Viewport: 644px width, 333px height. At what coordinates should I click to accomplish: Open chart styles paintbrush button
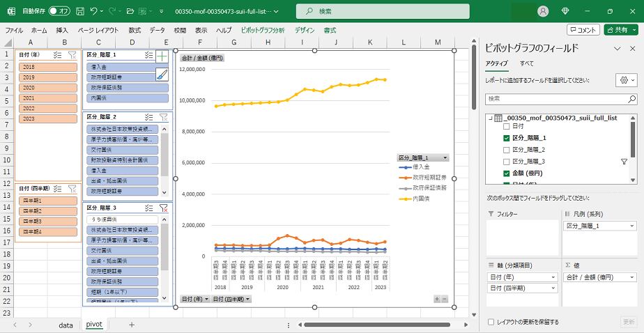[x=162, y=75]
